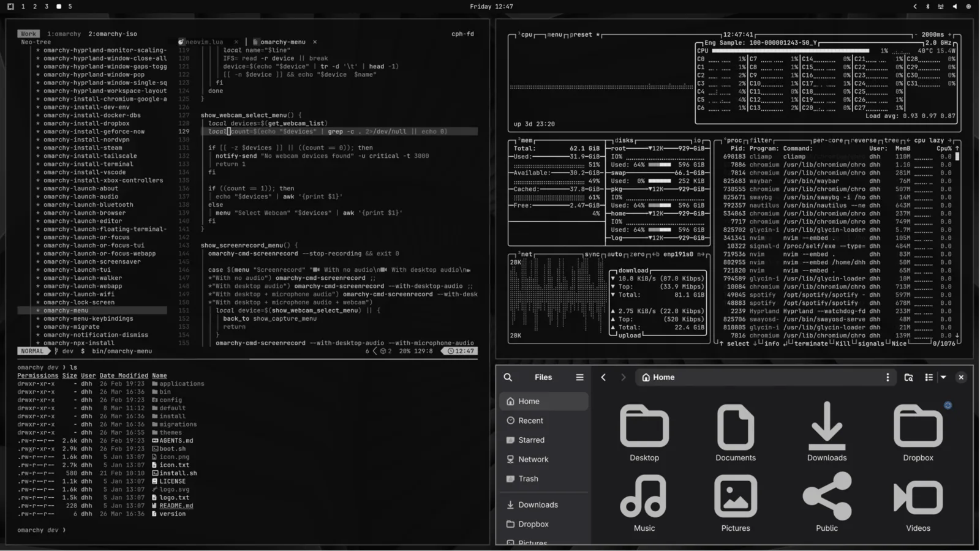
Task: Increase btop update interval with plus
Action: tap(950, 35)
